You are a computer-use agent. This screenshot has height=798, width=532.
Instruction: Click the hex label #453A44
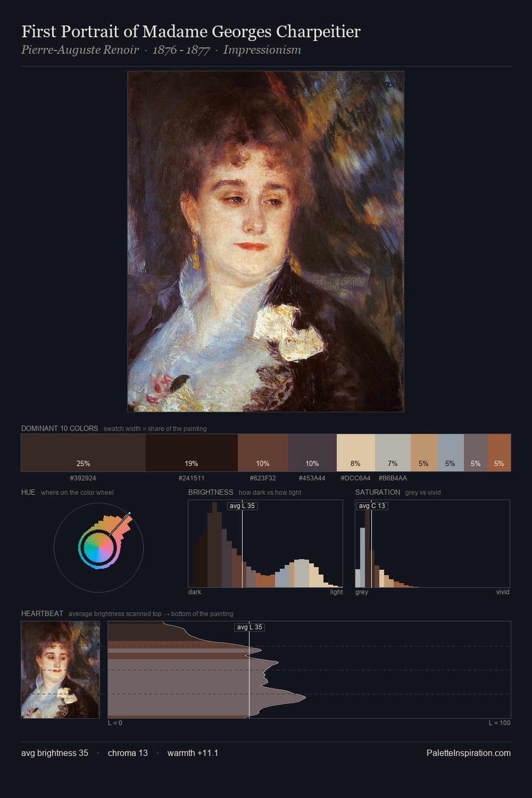click(x=312, y=478)
